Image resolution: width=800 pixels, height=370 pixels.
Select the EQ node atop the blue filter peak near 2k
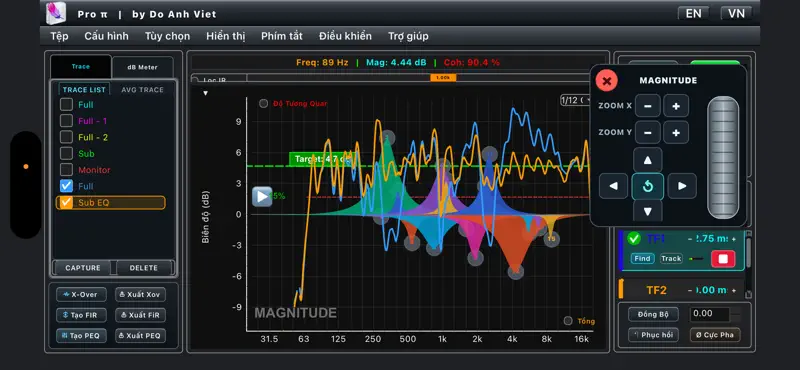coord(489,154)
